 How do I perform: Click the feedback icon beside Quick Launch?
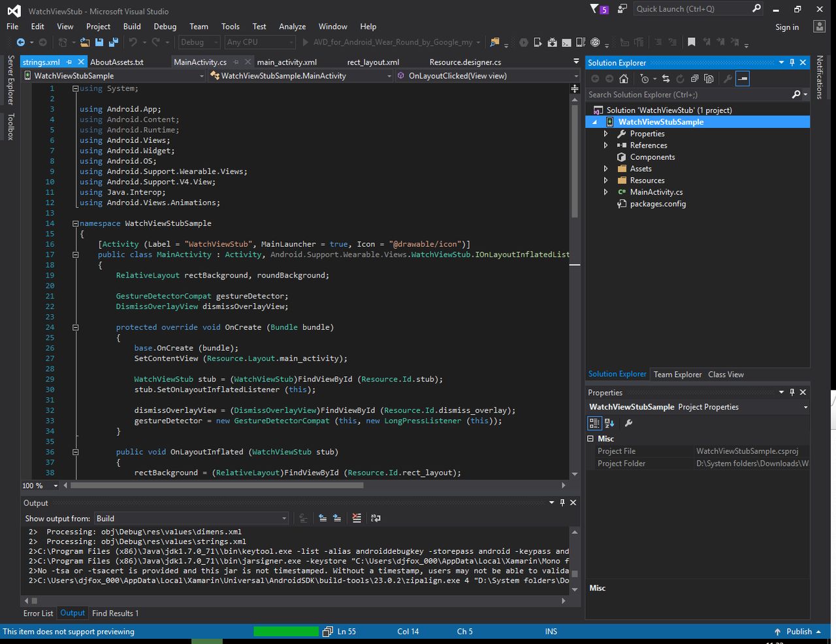click(622, 8)
